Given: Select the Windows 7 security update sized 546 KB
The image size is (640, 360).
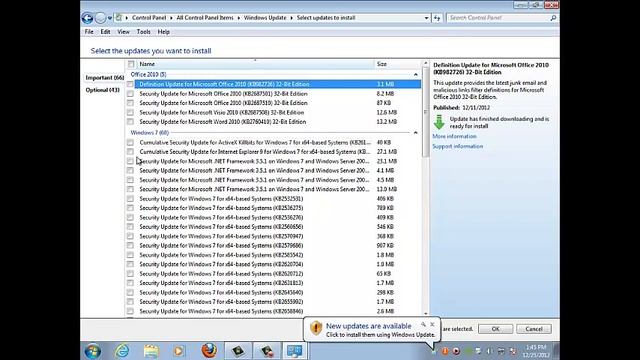Looking at the screenshot, I should (273, 227).
